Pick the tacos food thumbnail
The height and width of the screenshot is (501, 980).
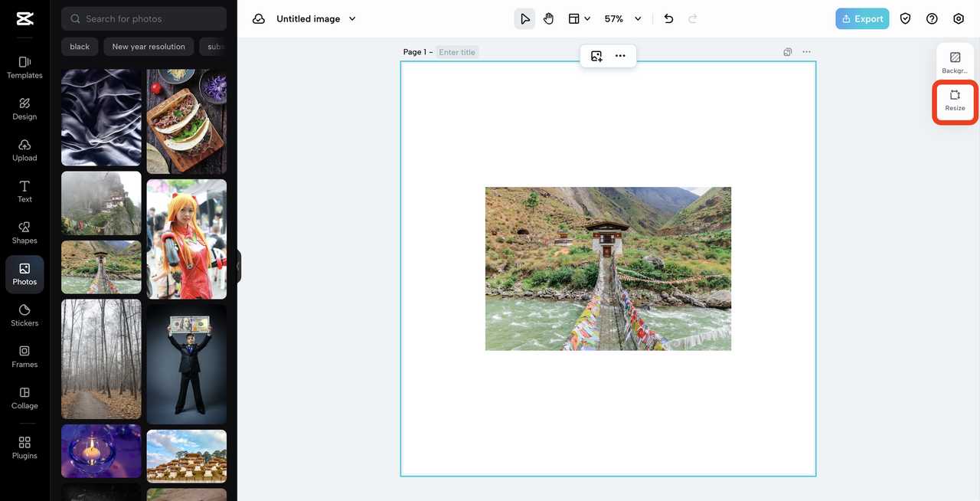(x=187, y=122)
